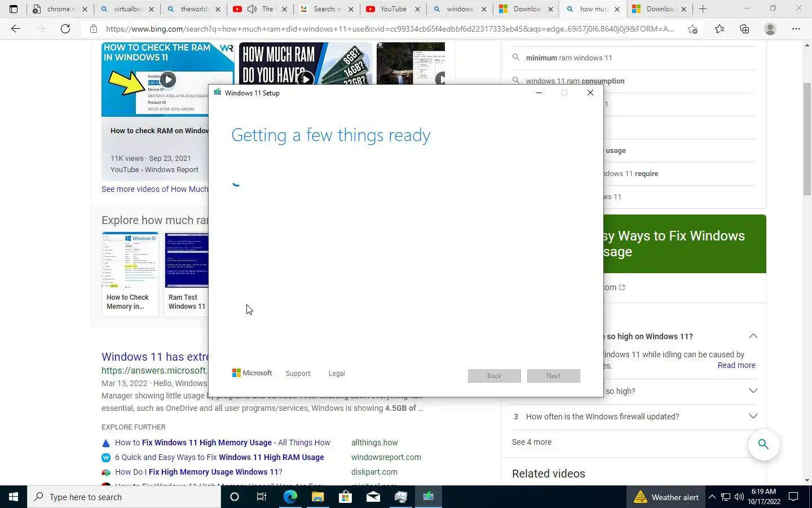Image resolution: width=812 pixels, height=508 pixels.
Task: Open Mail app from taskbar
Action: (x=373, y=497)
